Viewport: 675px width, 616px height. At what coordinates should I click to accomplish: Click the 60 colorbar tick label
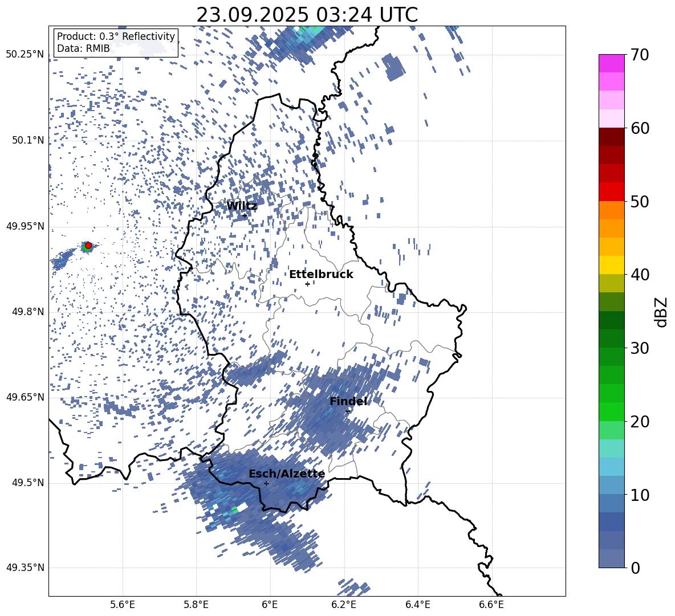pos(640,128)
